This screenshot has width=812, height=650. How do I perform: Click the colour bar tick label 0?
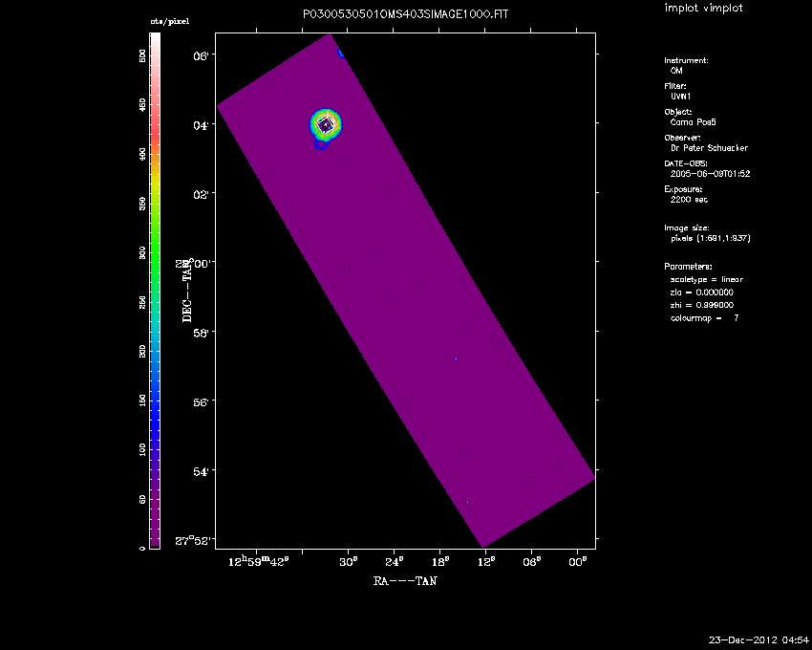tap(142, 548)
